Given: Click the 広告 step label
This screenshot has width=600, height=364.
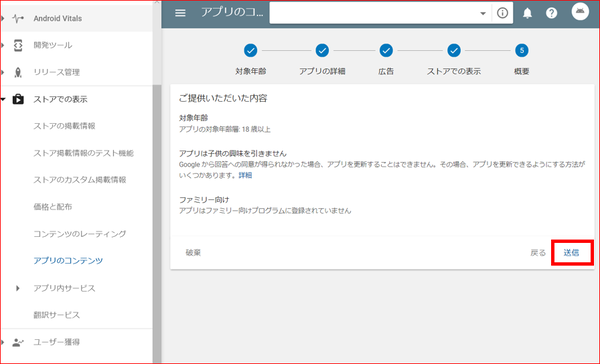Looking at the screenshot, I should pos(386,71).
